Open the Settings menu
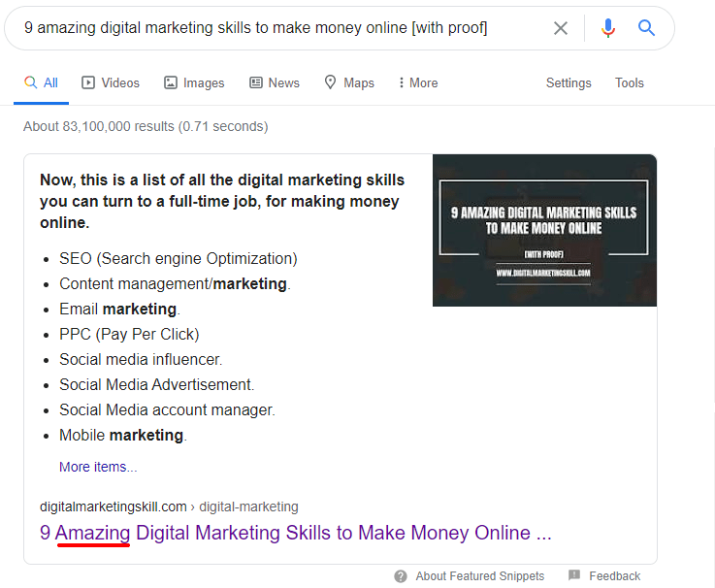Viewport: 715px width, 588px height. (569, 83)
